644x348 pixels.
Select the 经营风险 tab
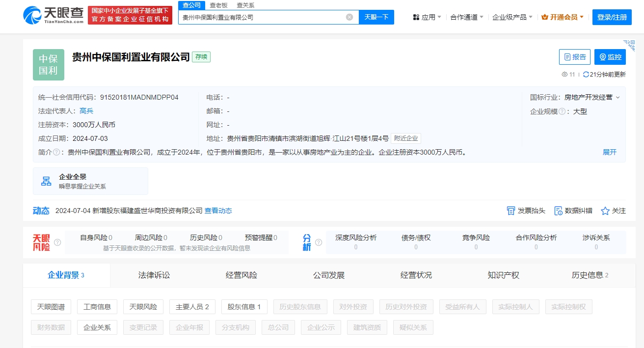pyautogui.click(x=241, y=275)
